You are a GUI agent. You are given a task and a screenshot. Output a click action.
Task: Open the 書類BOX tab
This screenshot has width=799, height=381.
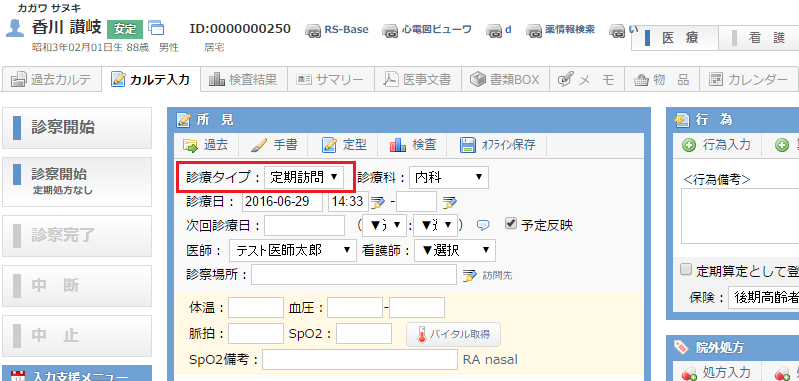505,79
